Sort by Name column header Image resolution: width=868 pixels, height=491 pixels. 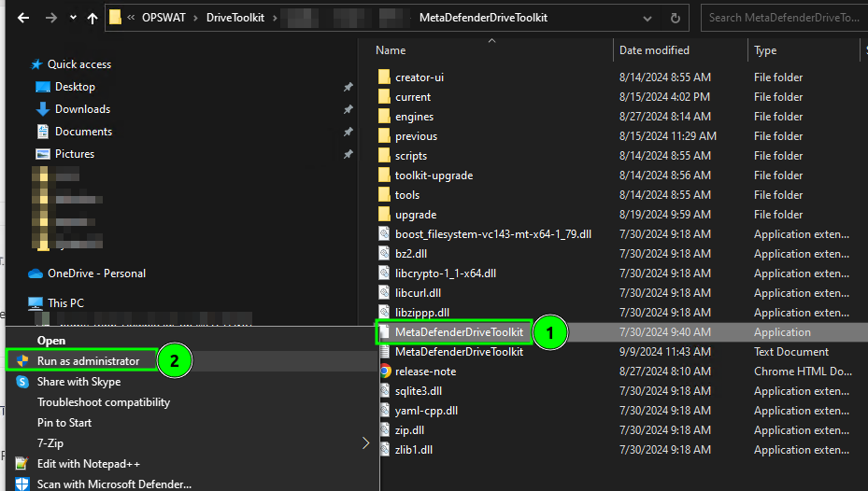[x=391, y=50]
